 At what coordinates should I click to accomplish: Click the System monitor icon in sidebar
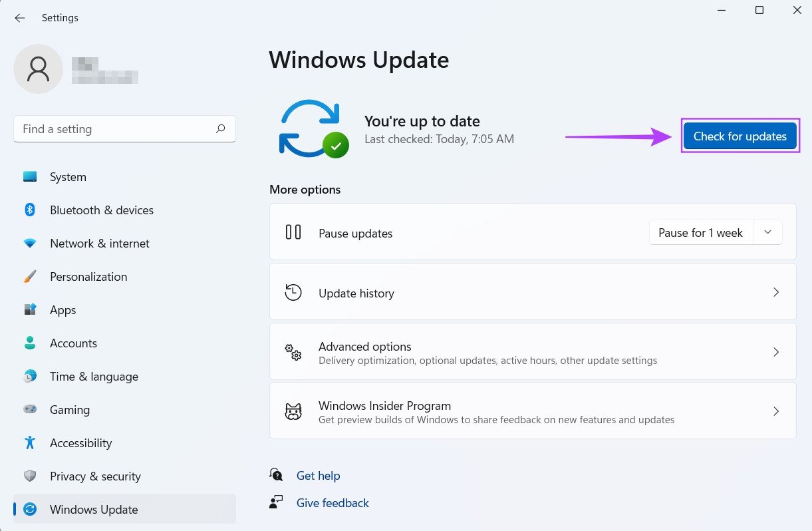click(30, 177)
